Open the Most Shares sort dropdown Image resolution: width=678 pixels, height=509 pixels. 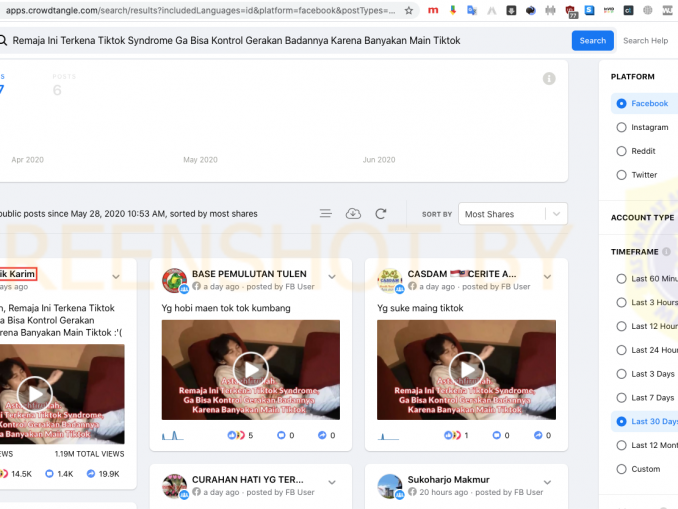tap(513, 214)
